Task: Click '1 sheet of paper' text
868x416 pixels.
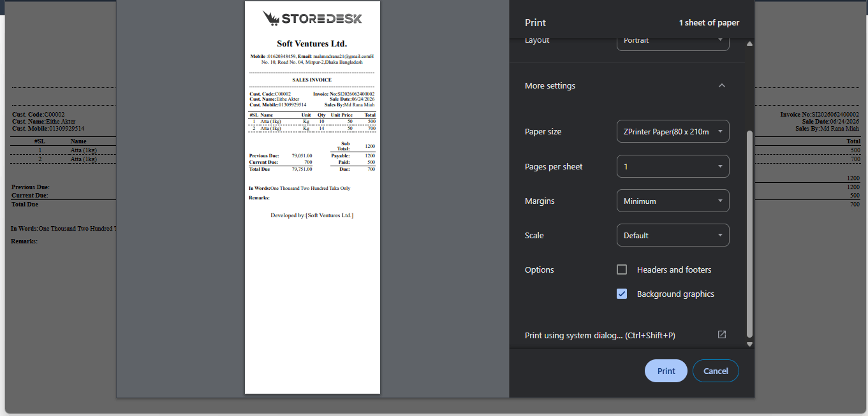Action: pyautogui.click(x=709, y=22)
